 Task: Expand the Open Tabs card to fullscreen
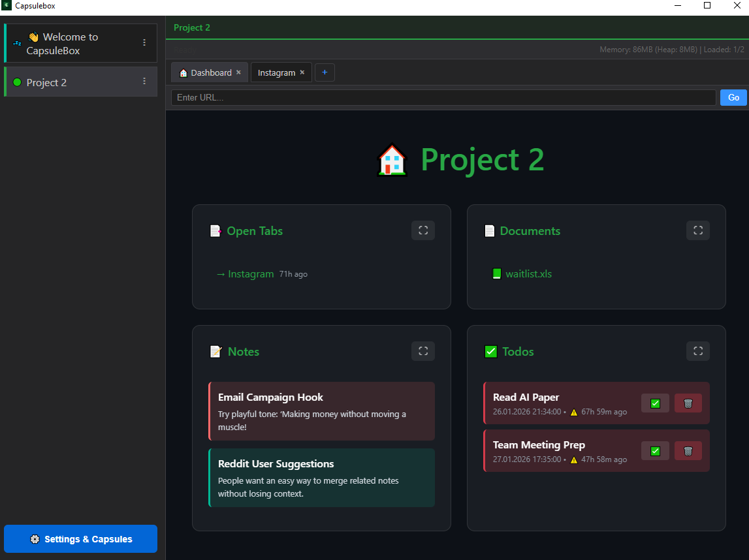[x=422, y=230]
